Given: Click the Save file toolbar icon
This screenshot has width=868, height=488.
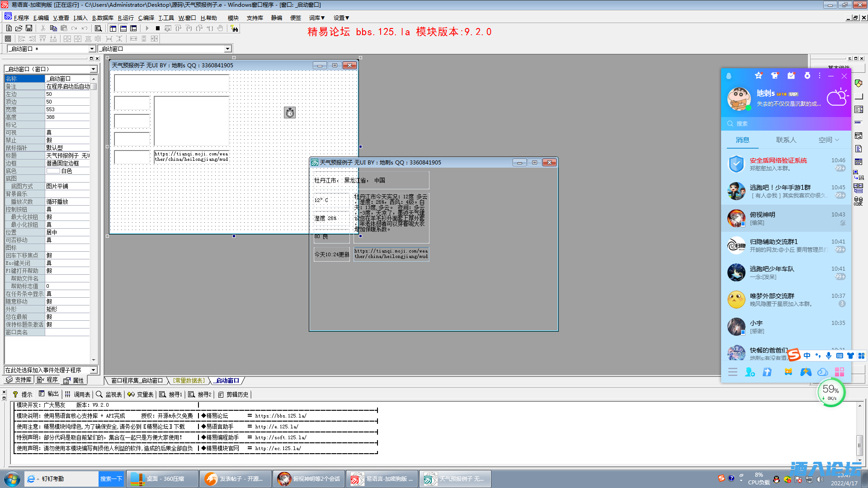Looking at the screenshot, I should pos(29,28).
